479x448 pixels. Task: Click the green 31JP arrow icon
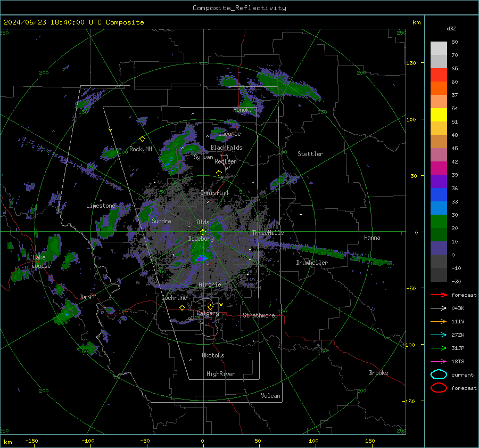click(x=439, y=348)
